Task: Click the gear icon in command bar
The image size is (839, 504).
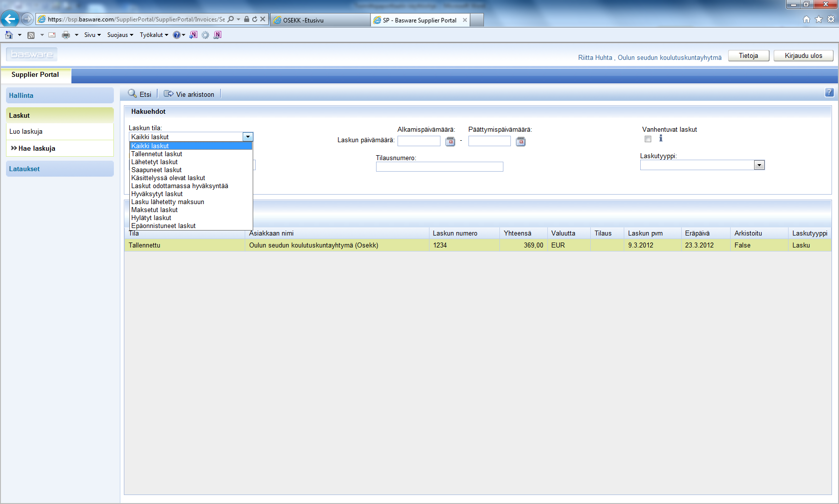Action: (205, 35)
